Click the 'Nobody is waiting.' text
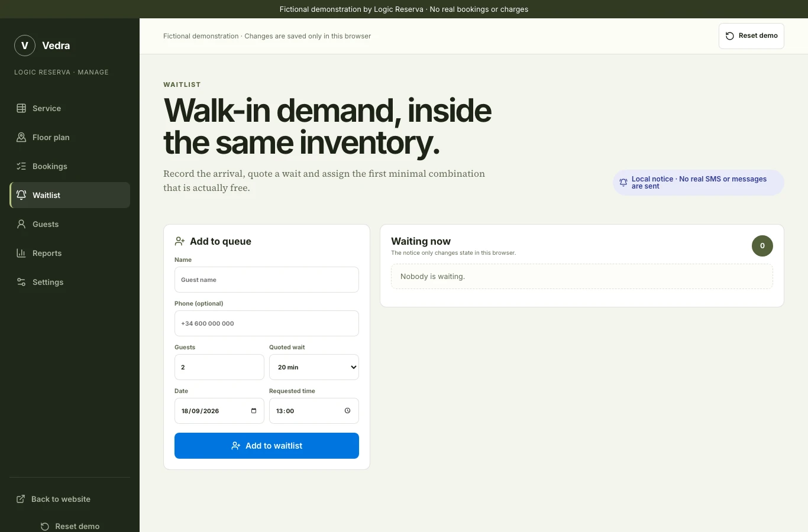Screen dimensions: 808x532 (x=432, y=277)
